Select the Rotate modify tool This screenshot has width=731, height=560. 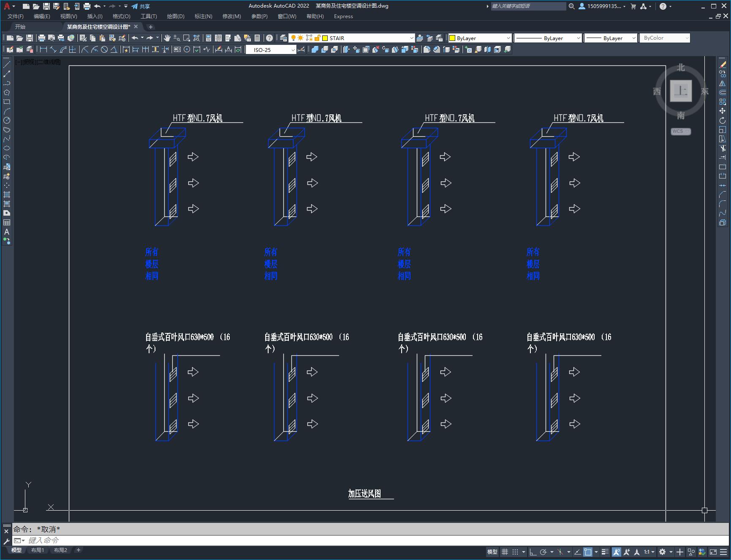tap(723, 120)
